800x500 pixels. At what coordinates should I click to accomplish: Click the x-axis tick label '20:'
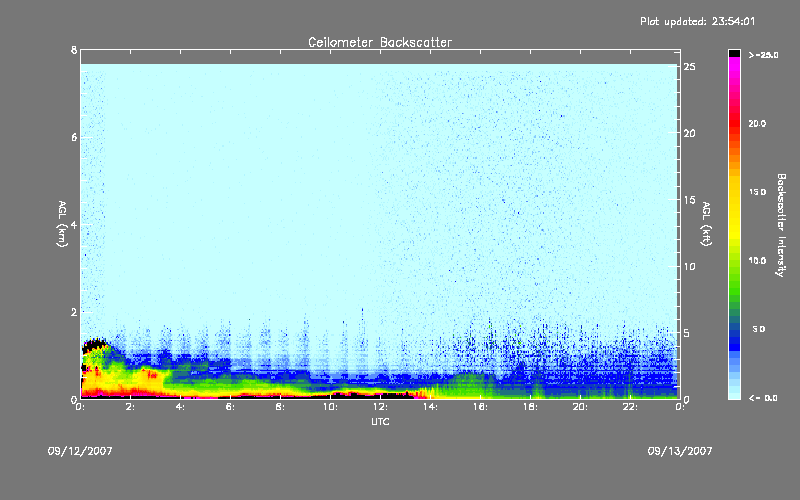click(580, 407)
